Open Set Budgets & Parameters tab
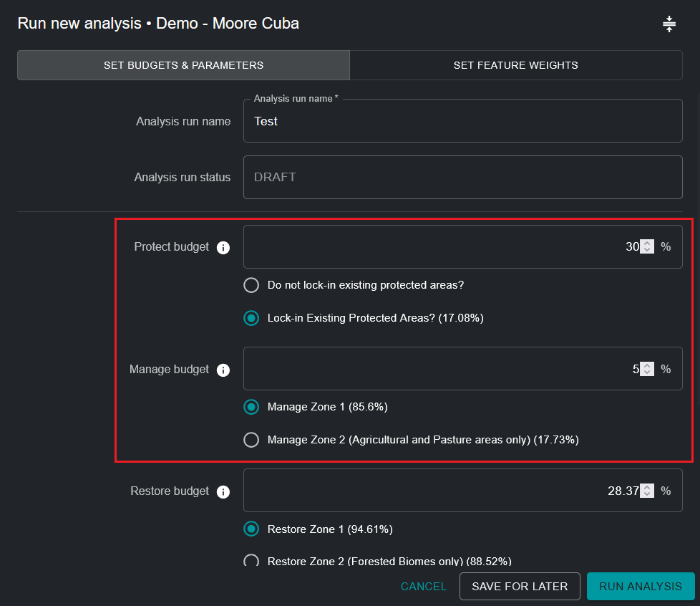This screenshot has width=700, height=606. point(183,65)
